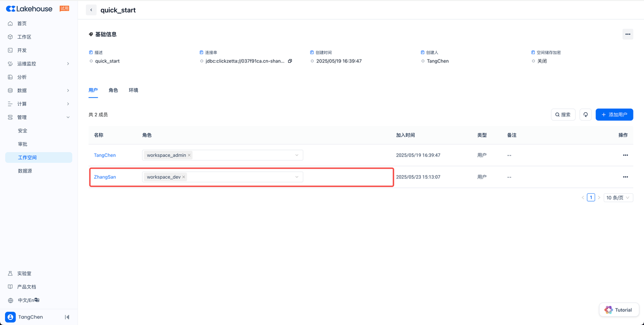Open the 10 条/页 page size dropdown
The width and height of the screenshot is (644, 325).
click(x=618, y=198)
